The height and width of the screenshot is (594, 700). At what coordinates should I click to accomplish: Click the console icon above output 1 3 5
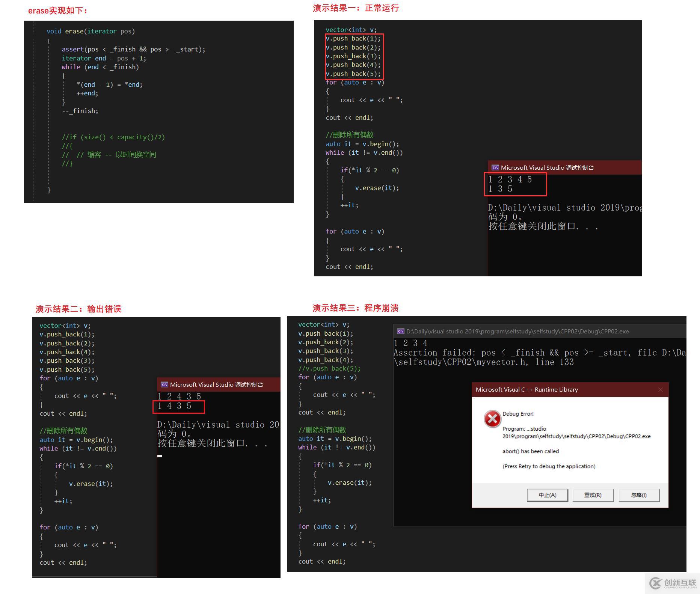pos(495,167)
